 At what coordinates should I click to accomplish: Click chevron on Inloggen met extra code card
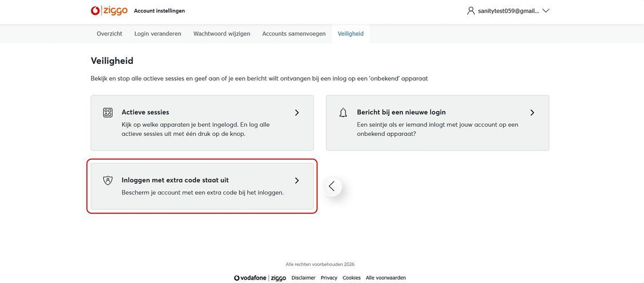point(297,180)
